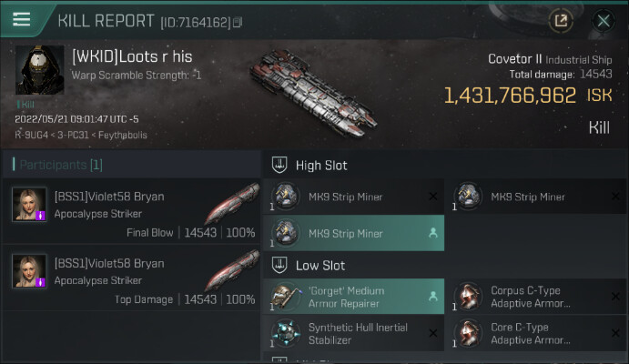
Task: Select the Synthetic Hull Inertial Stabilizer module
Action: [354, 334]
